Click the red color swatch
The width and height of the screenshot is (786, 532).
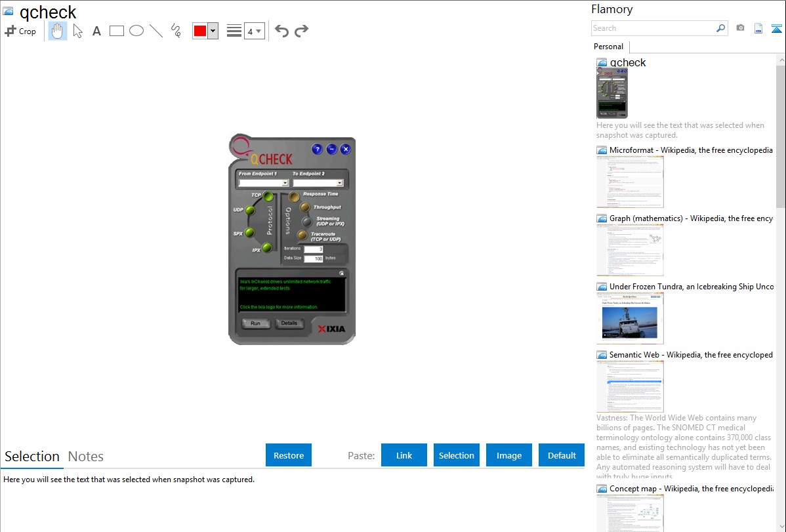pos(200,31)
